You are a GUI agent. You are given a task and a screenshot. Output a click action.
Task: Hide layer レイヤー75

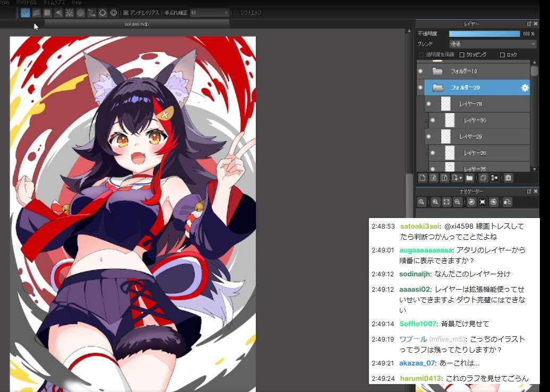(x=433, y=169)
